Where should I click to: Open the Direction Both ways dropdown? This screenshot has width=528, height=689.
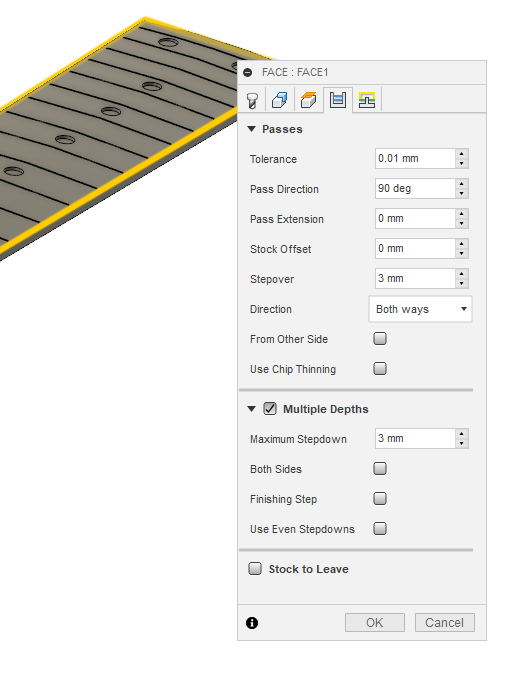pos(420,309)
